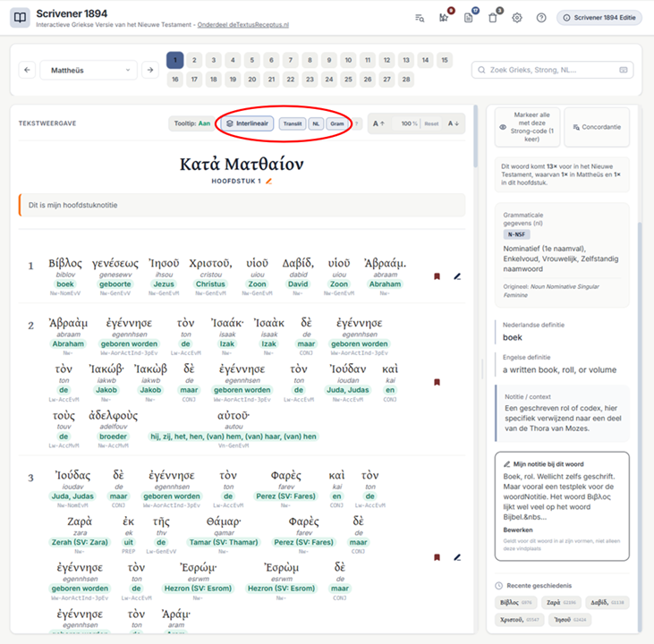
Task: Click the pencil icon by Mijn notitie bij dit woord
Action: pos(506,464)
